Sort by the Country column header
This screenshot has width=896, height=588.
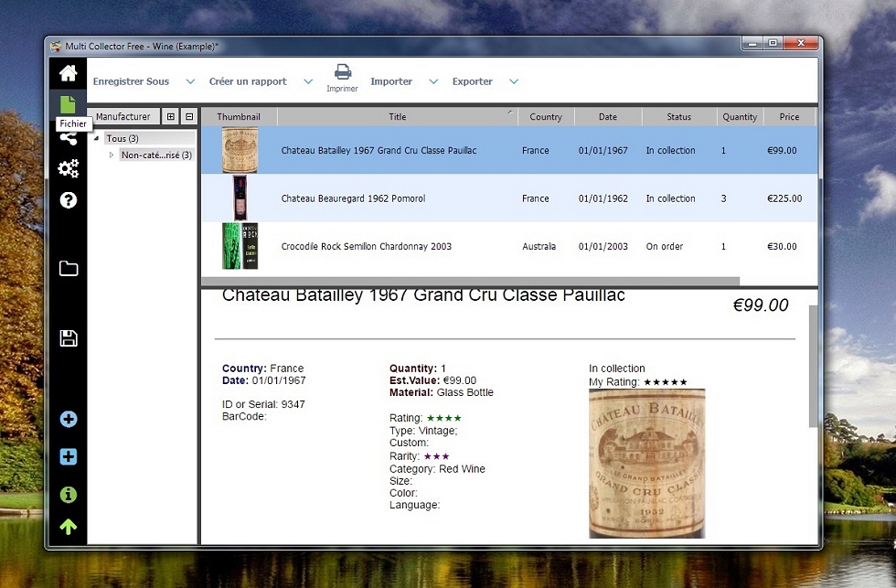546,116
